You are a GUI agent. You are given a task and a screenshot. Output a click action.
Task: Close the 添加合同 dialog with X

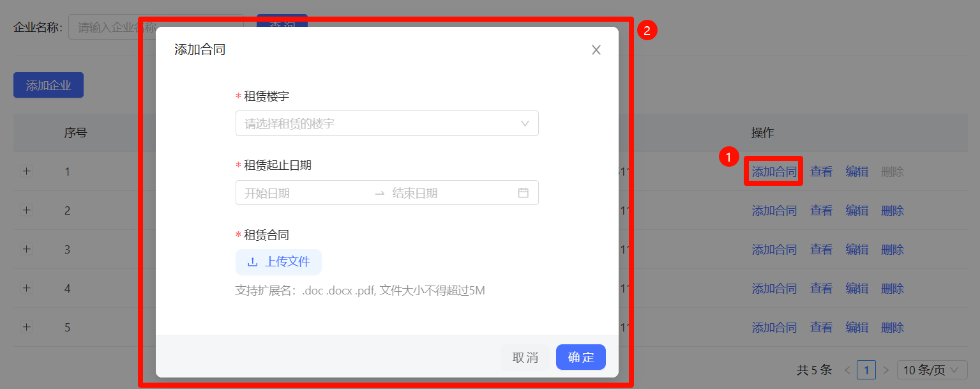click(596, 50)
